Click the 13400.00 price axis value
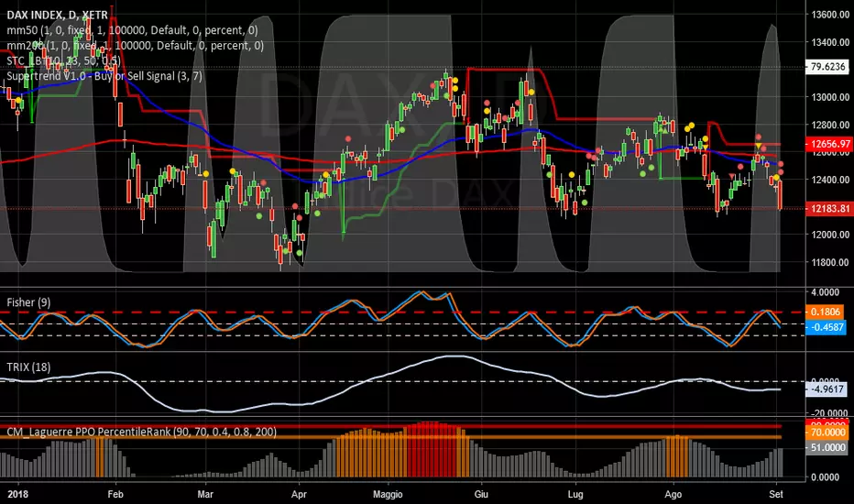Viewport: 854px width, 504px height. [x=830, y=42]
